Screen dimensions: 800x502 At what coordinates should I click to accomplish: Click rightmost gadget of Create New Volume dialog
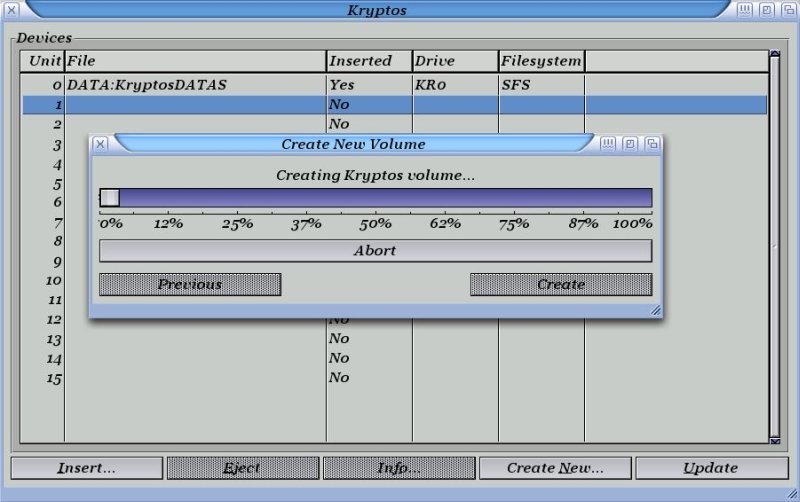click(x=651, y=144)
